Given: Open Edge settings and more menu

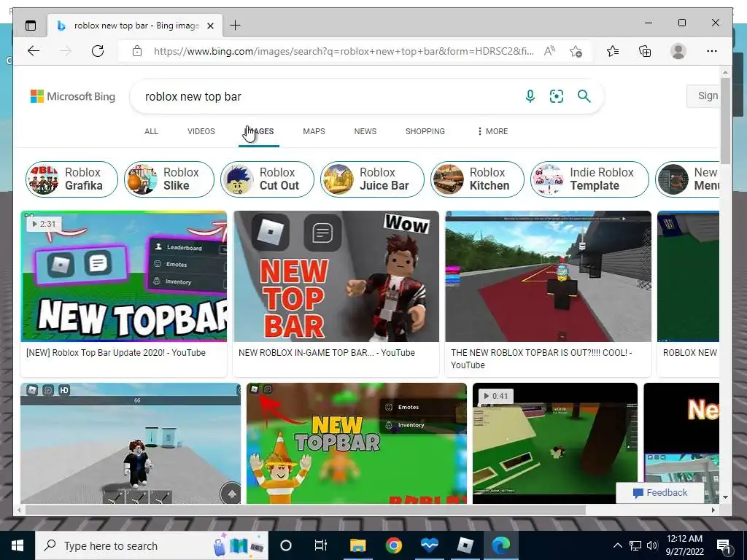Looking at the screenshot, I should tap(712, 51).
